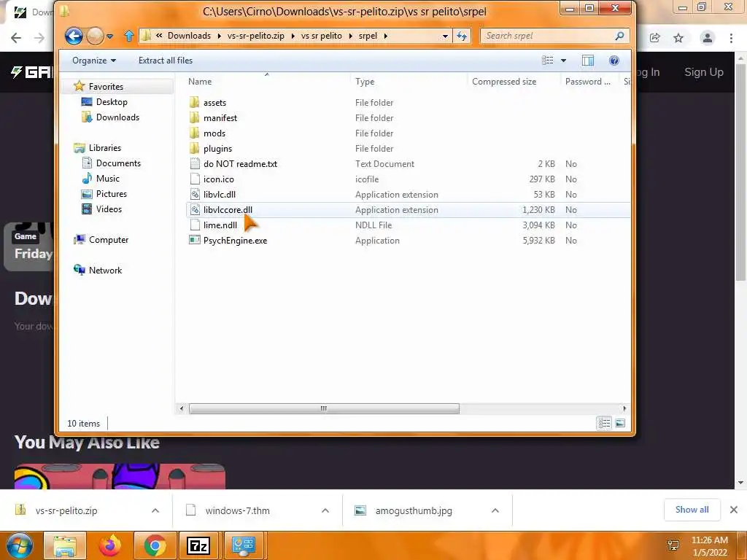Select libvlc.dll file
The height and width of the screenshot is (560, 747).
[219, 194]
